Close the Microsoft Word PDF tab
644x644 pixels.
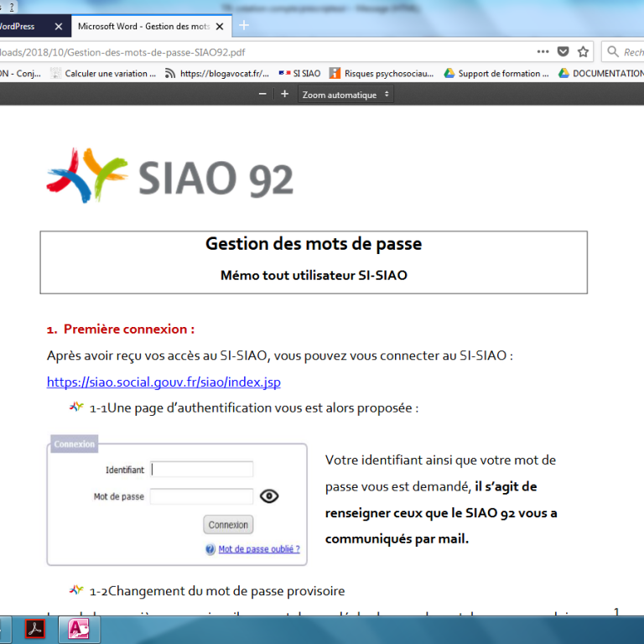[220, 27]
